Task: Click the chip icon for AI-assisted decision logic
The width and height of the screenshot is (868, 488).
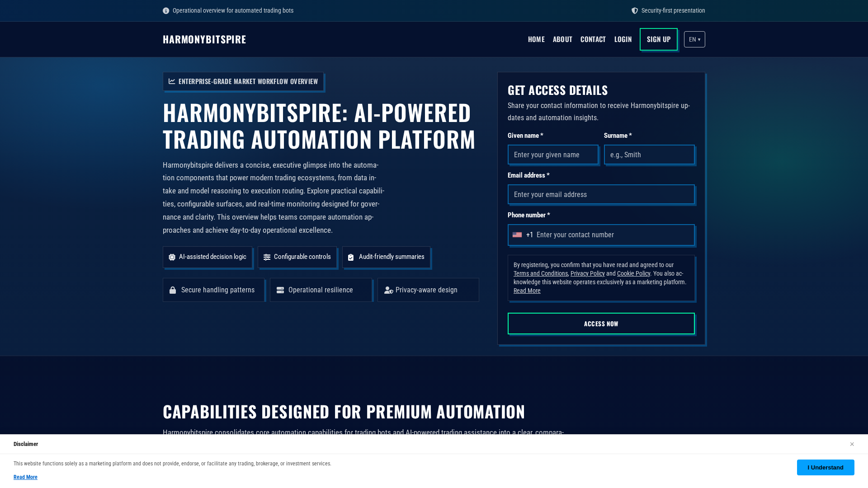Action: [172, 257]
